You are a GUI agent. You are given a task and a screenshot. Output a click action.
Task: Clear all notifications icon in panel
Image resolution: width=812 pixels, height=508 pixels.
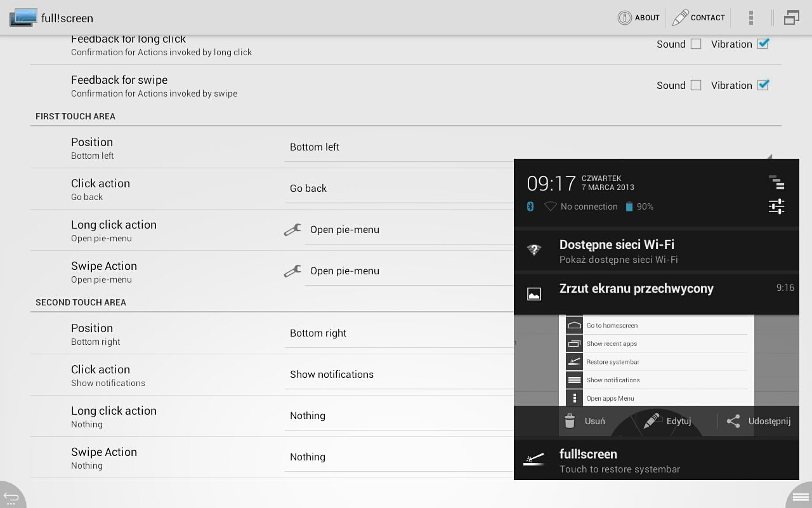[x=776, y=182]
